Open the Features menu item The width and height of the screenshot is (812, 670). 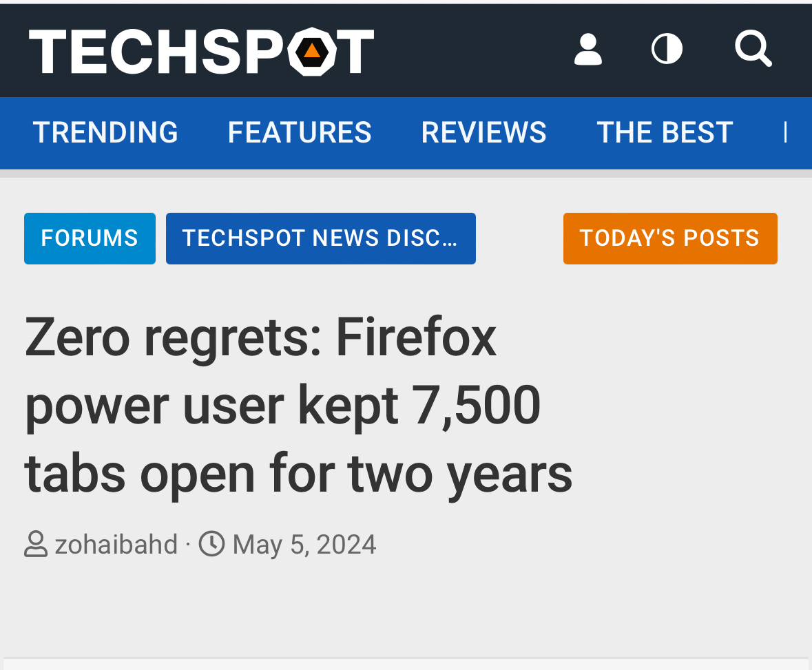pos(300,132)
